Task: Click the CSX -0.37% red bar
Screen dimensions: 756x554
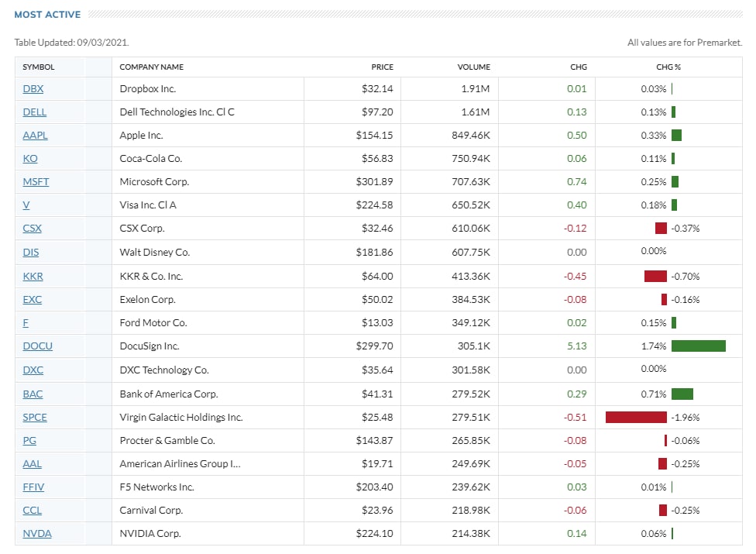Action: (x=661, y=228)
